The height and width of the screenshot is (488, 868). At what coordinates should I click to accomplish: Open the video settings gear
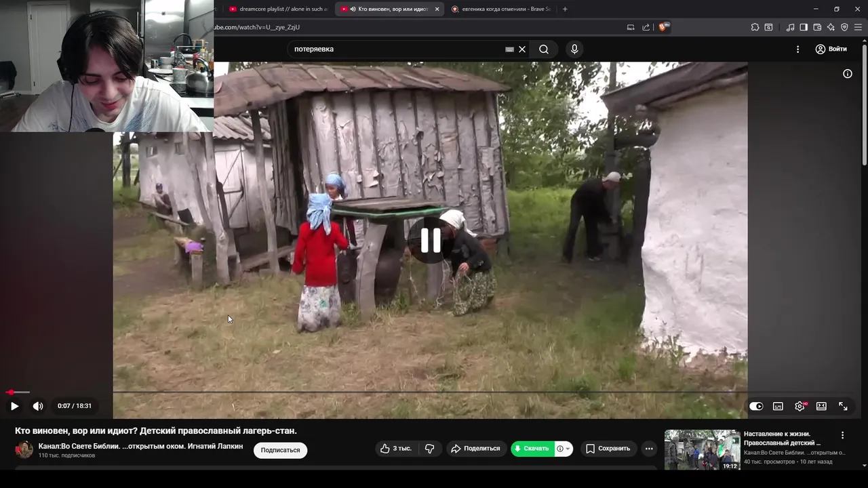pyautogui.click(x=800, y=406)
